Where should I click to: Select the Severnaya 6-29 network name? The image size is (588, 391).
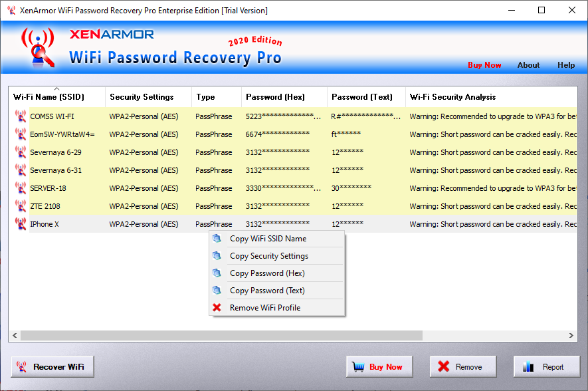[x=56, y=152]
